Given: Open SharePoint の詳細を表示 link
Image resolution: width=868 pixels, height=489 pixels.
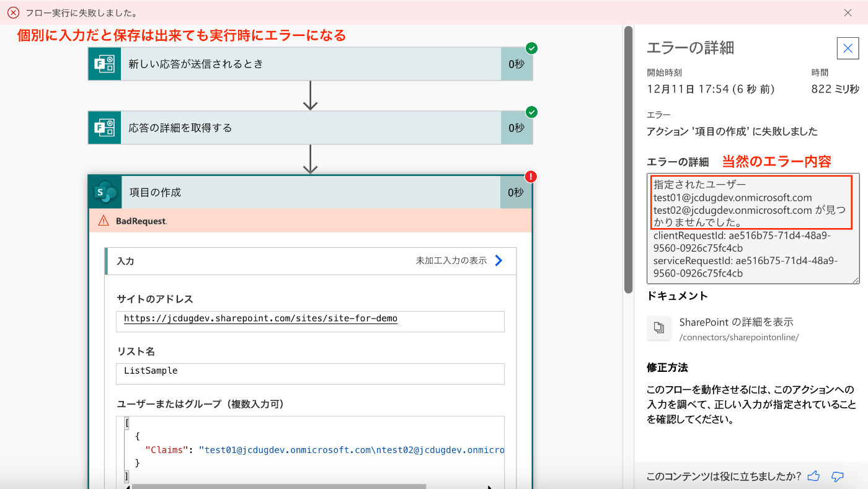Looking at the screenshot, I should (x=736, y=322).
